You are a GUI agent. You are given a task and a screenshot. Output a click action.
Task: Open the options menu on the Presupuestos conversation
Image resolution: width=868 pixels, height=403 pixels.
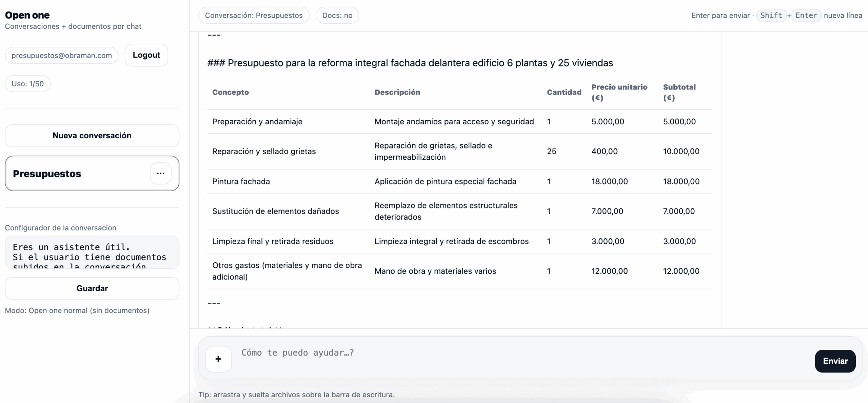click(160, 173)
